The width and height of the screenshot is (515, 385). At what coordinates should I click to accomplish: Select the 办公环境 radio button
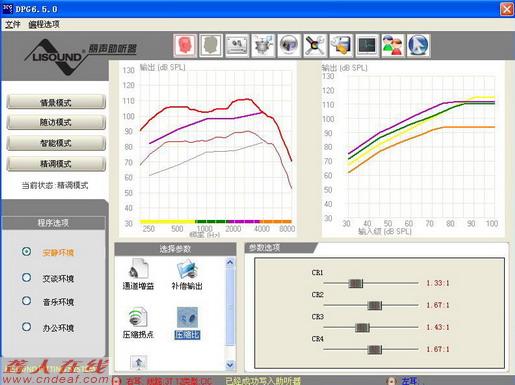click(x=27, y=327)
